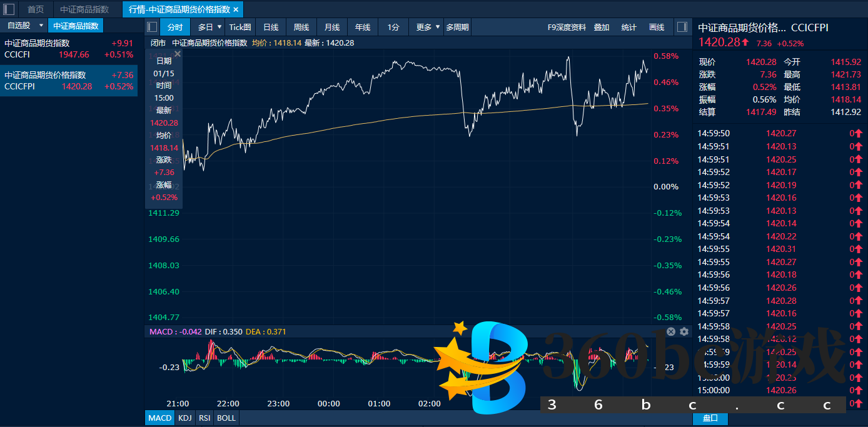Switch indicator to RSI
Image resolution: width=868 pixels, height=427 pixels.
[204, 418]
